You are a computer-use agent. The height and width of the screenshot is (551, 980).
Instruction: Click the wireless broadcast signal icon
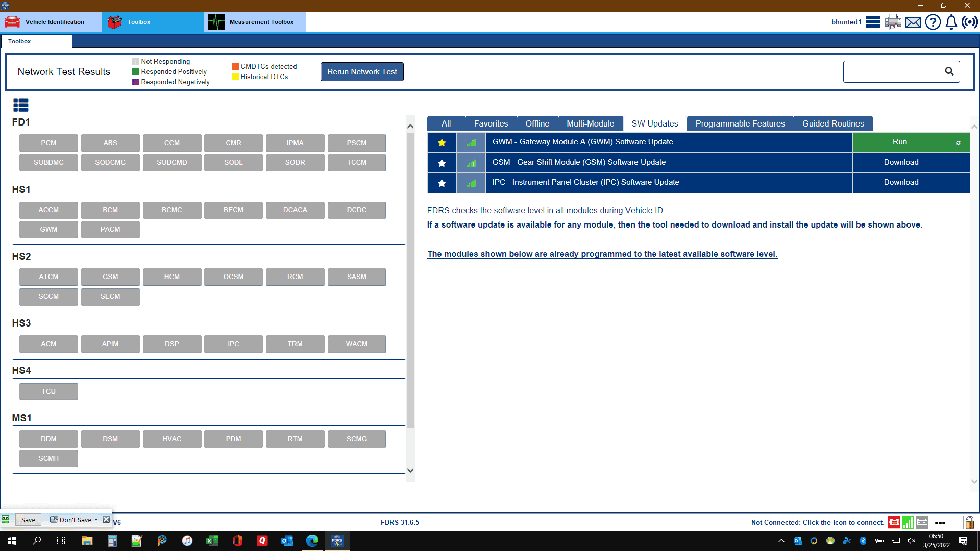970,22
